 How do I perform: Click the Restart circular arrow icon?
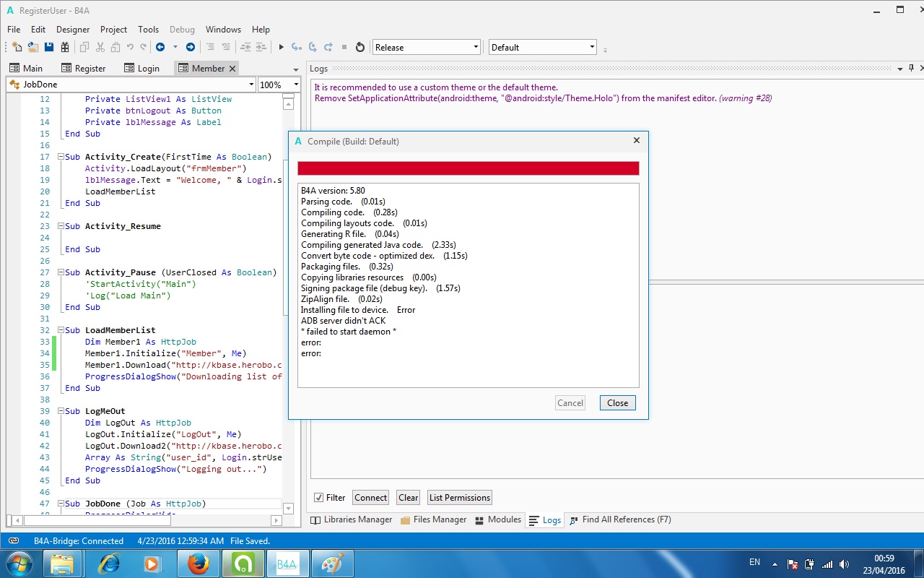point(360,47)
